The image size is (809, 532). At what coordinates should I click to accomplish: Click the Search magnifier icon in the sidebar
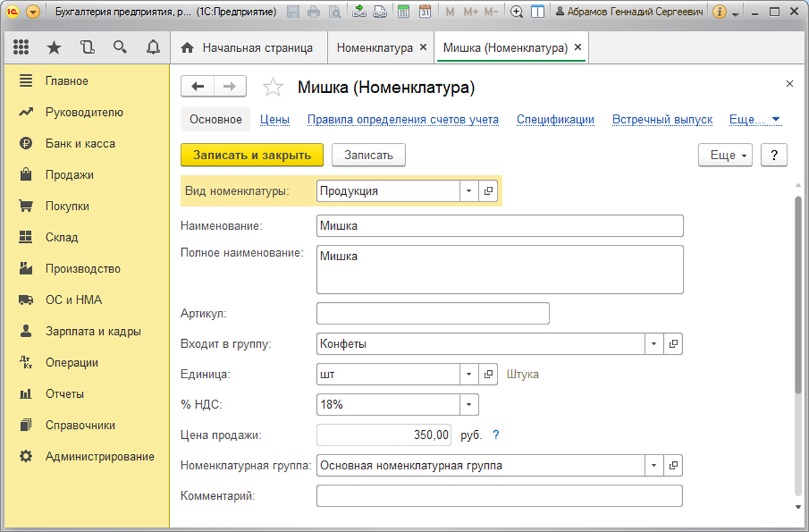(x=120, y=47)
